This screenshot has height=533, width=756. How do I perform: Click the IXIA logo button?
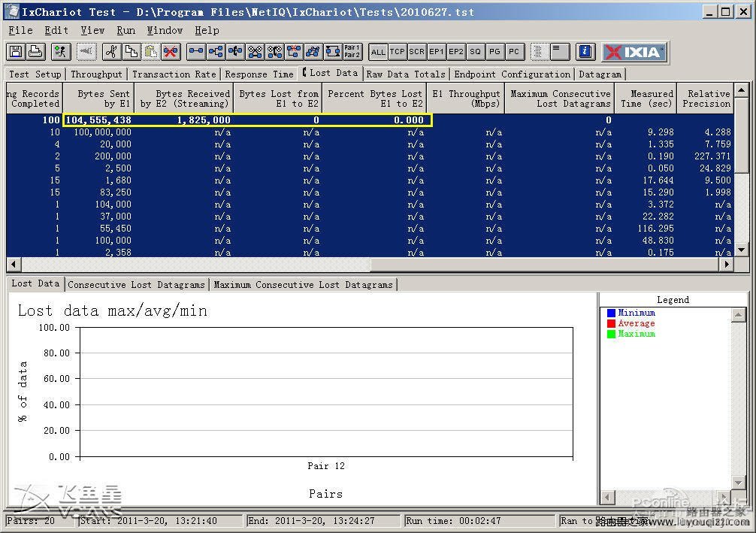click(x=634, y=52)
